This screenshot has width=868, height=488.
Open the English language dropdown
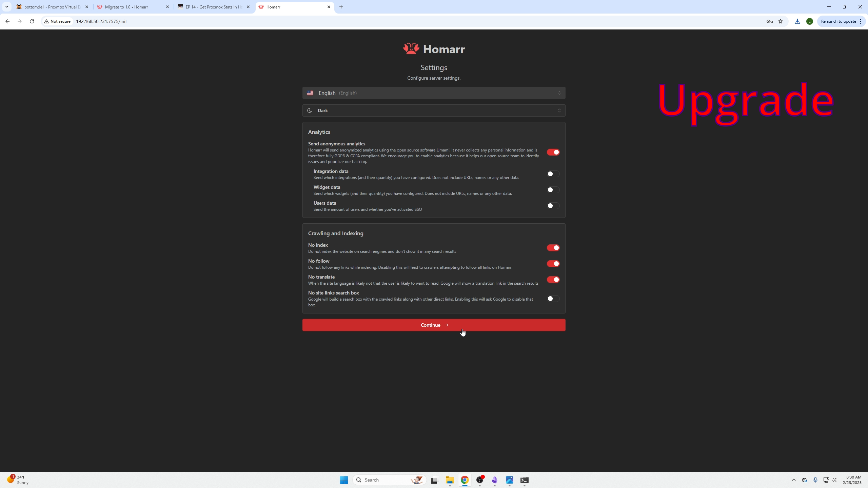pos(434,93)
